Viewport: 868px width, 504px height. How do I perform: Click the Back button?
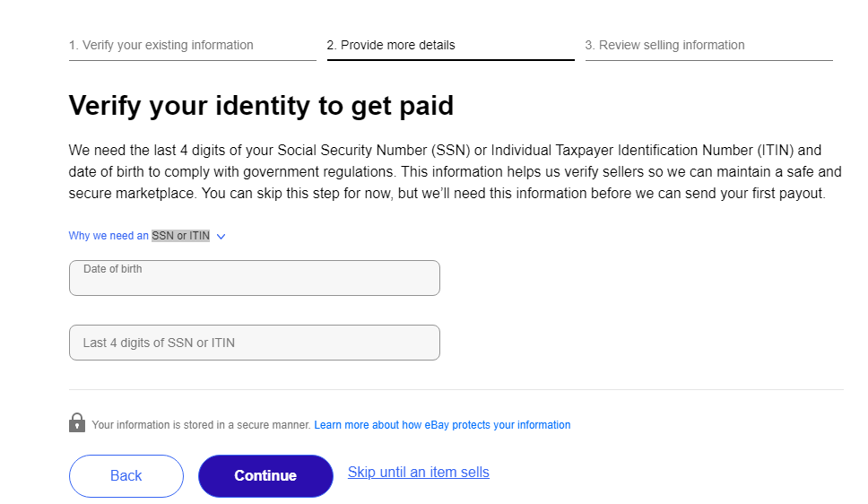coord(126,476)
